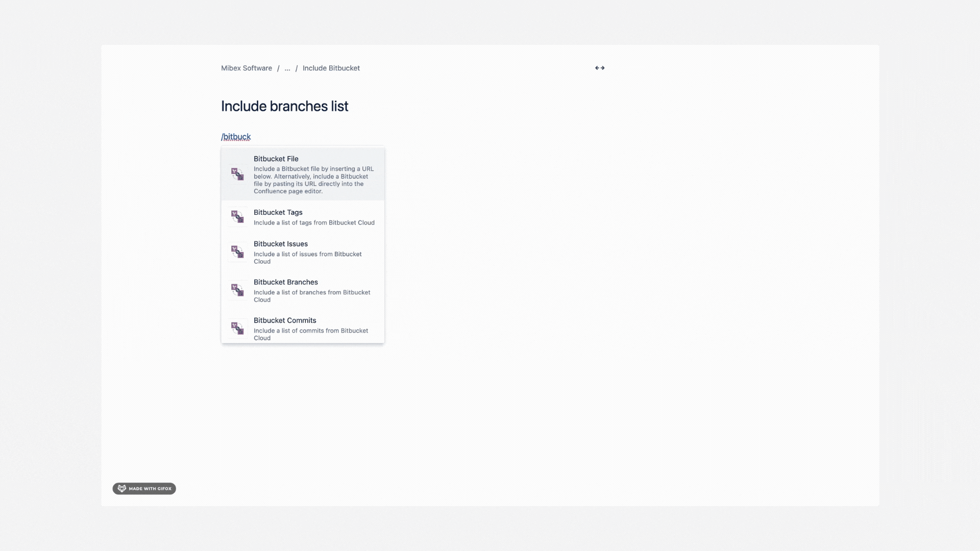Click the Bitbucket Commits macro icon
This screenshot has height=551, width=980.
click(237, 328)
